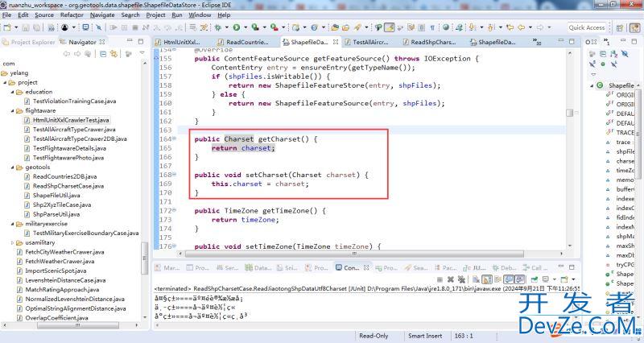Viewport: 644px width, 343px height.
Task: Open the Navigate menu
Action: coord(102,14)
